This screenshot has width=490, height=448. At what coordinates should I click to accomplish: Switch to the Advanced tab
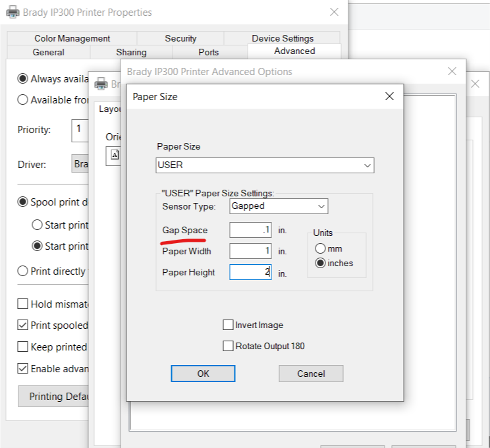point(294,51)
